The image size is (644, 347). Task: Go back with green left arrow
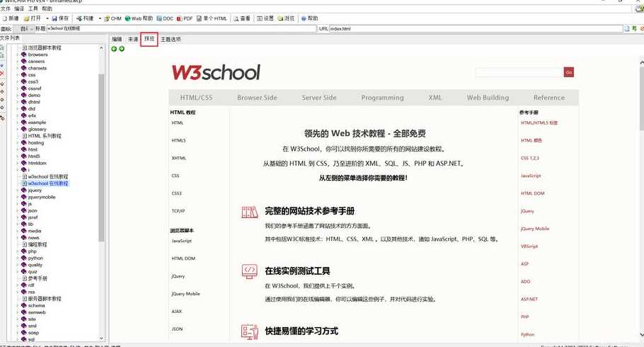114,49
